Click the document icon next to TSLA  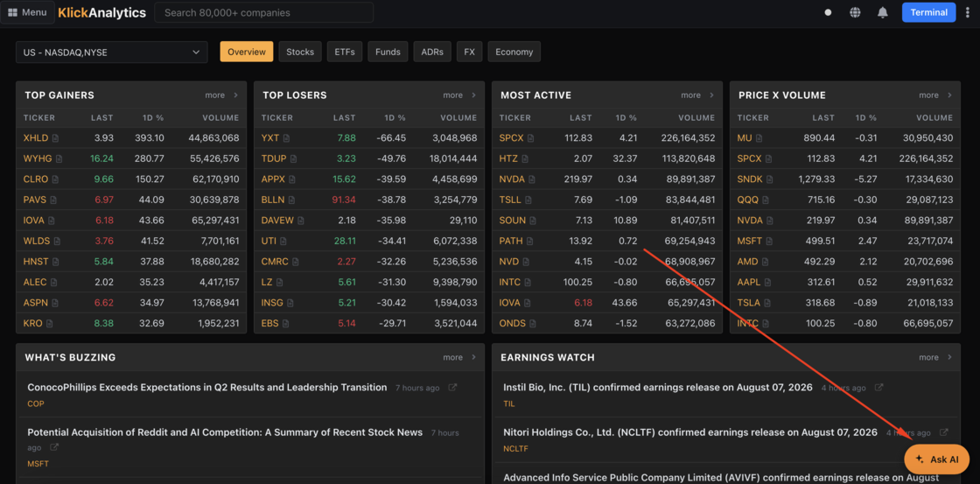[766, 304]
